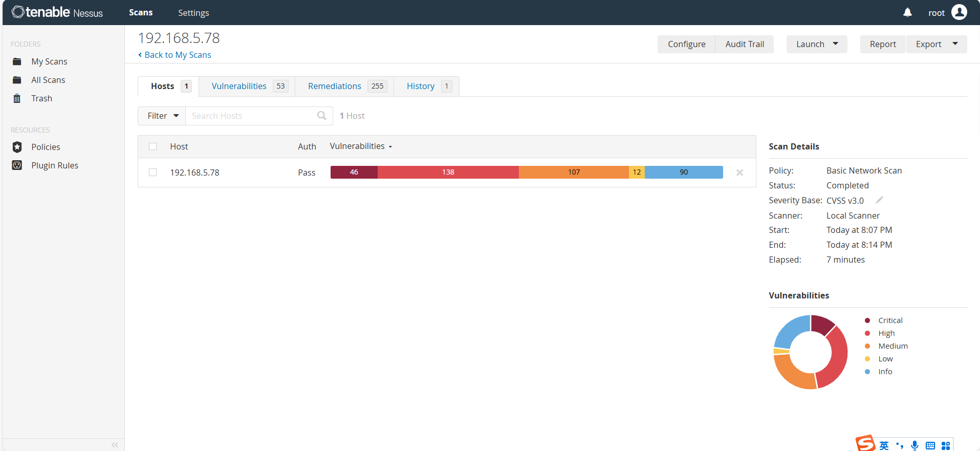
Task: Click the Configure button
Action: pyautogui.click(x=686, y=44)
